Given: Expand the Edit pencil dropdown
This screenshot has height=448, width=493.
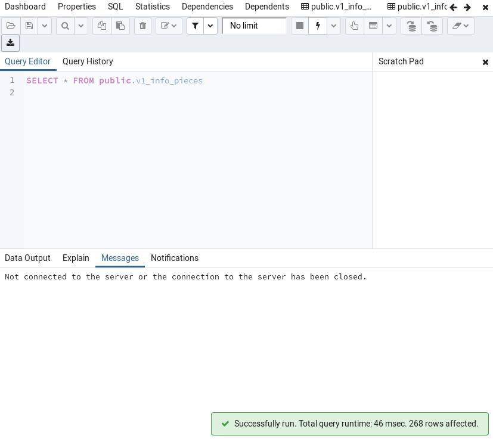Looking at the screenshot, I should click(169, 26).
